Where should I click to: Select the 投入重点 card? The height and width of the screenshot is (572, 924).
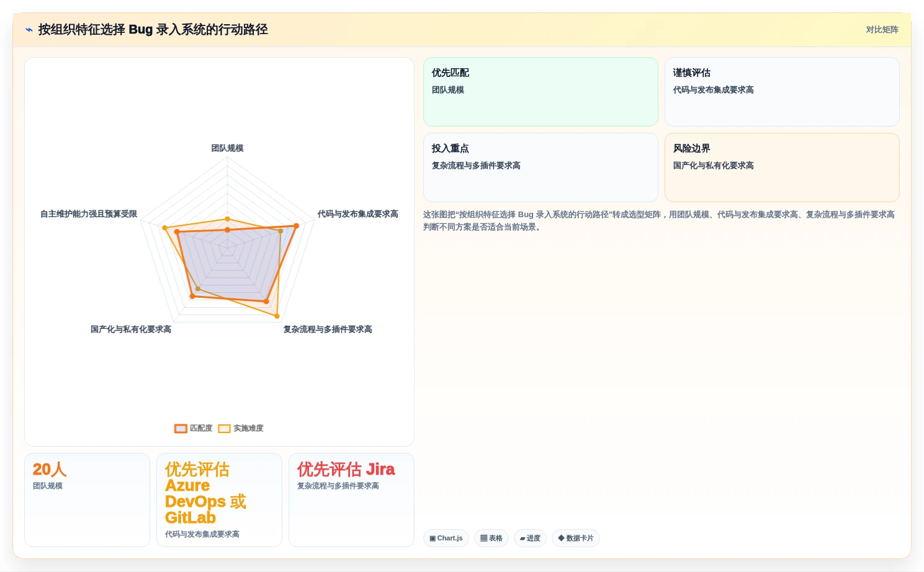540,168
